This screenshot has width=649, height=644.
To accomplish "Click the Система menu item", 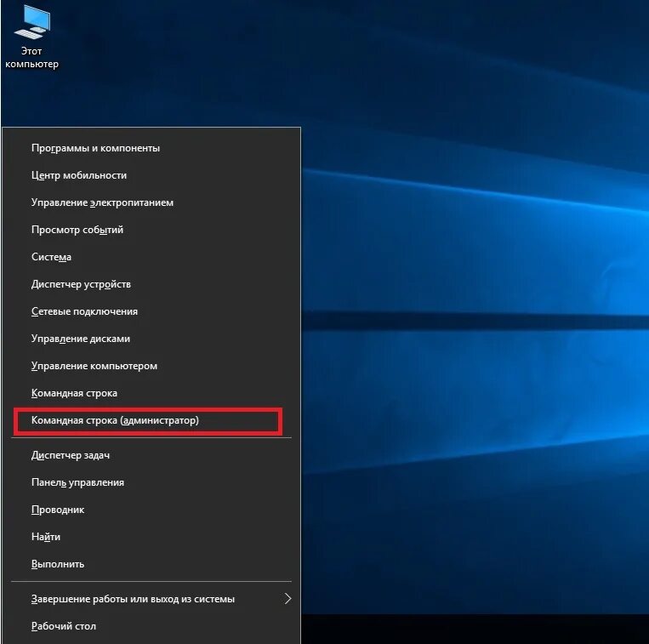I will [x=151, y=257].
